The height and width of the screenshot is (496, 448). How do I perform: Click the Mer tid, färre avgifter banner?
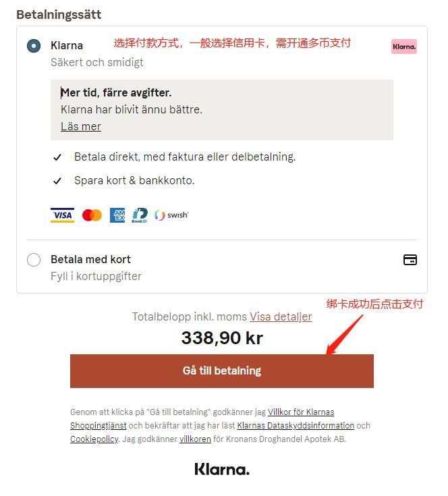[222, 110]
